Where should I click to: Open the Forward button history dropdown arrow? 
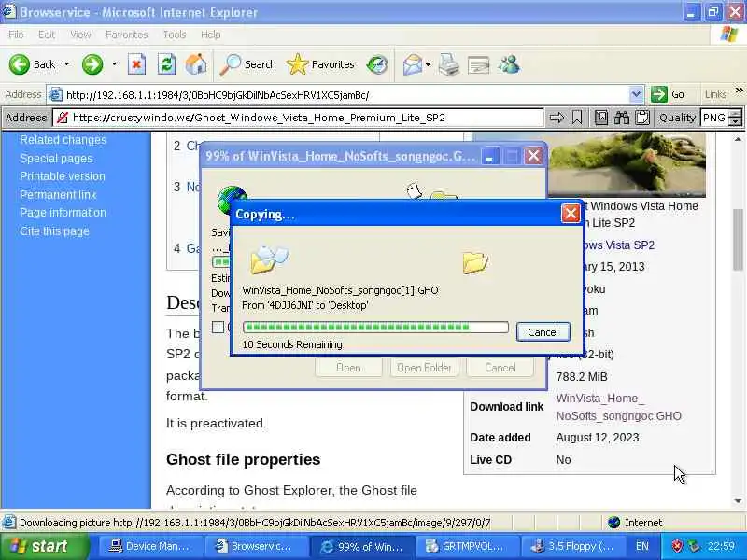(114, 64)
